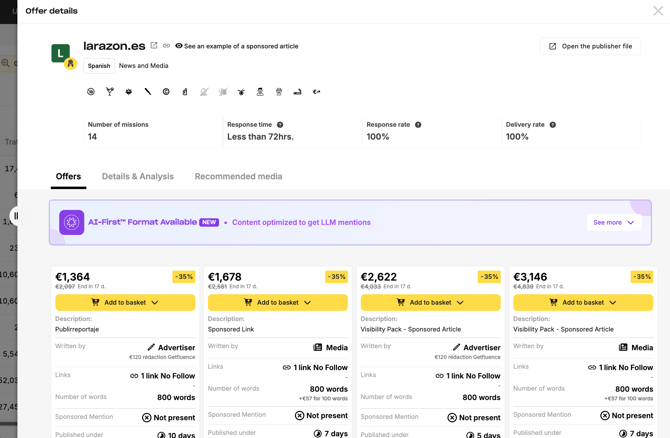
Task: Copy link icon next to larazon.es
Action: [167, 46]
